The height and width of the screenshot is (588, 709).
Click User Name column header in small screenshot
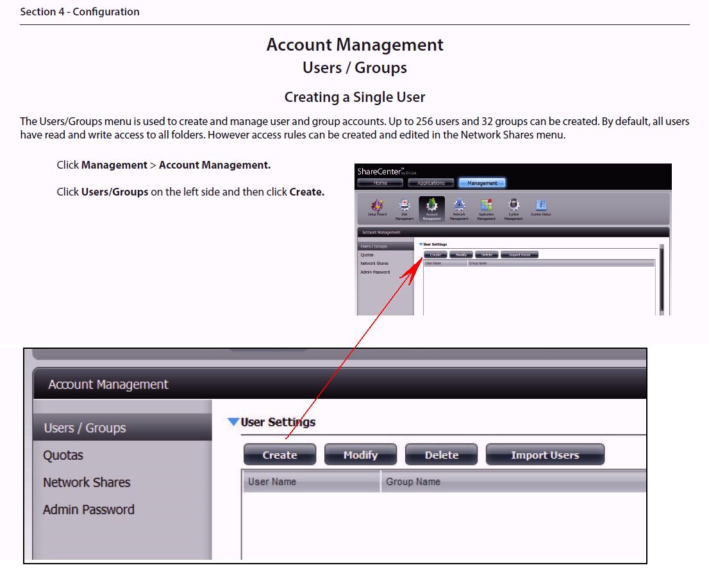tap(446, 264)
